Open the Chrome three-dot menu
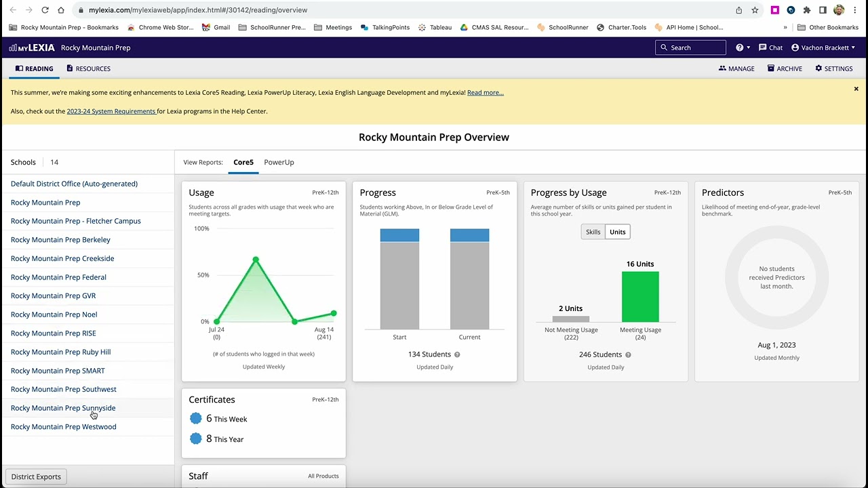The image size is (868, 488). [x=856, y=10]
